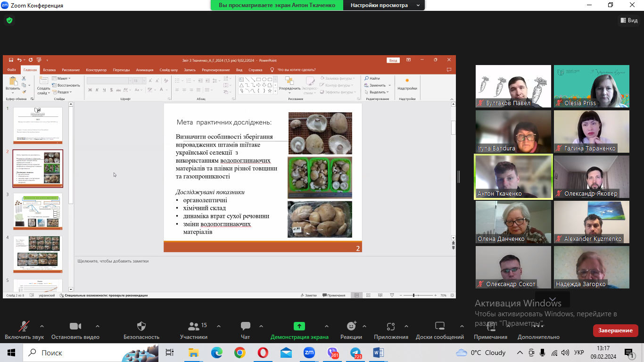Click the Reactions smiley icon

(x=351, y=327)
